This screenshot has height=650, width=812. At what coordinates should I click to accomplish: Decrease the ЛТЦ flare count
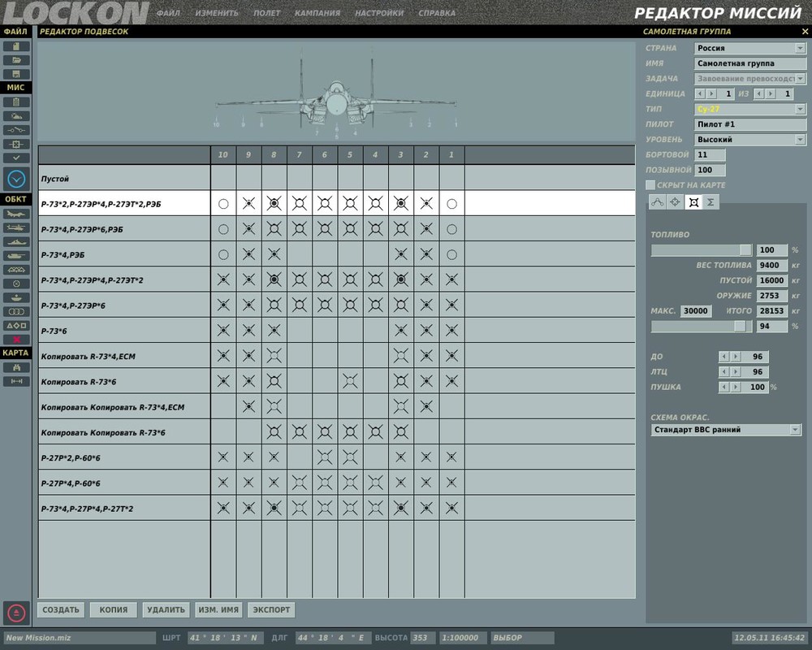(x=724, y=371)
